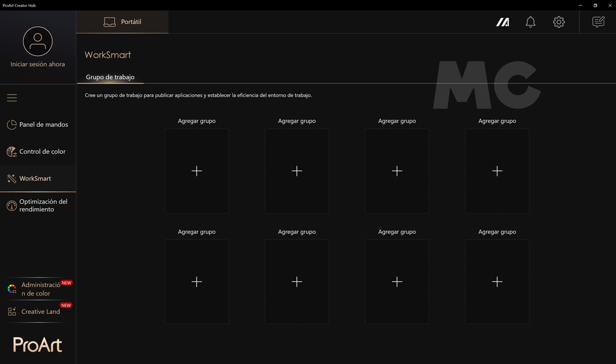The image size is (616, 364).
Task: Add group in last top-row slot
Action: coord(497,171)
